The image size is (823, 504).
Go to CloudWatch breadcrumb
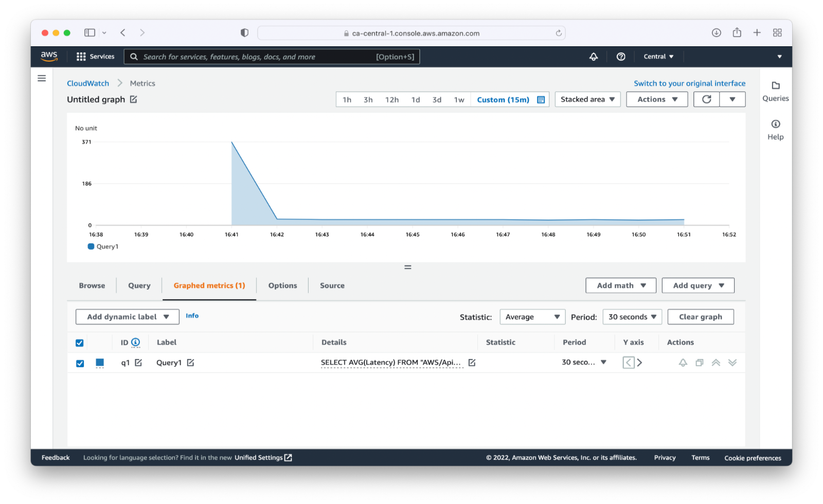click(x=88, y=83)
